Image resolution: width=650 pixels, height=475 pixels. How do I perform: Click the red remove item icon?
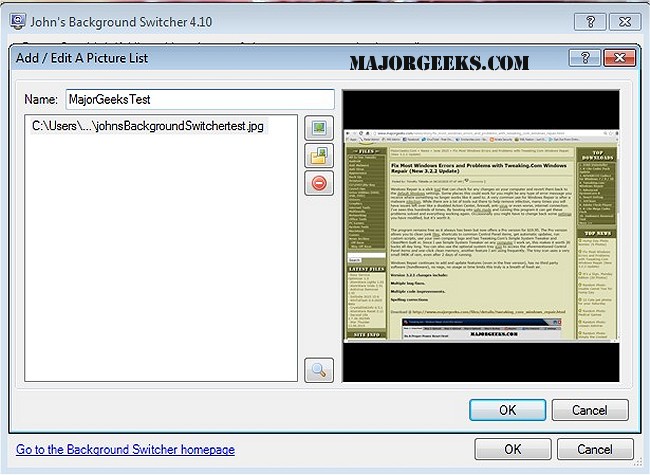point(319,183)
